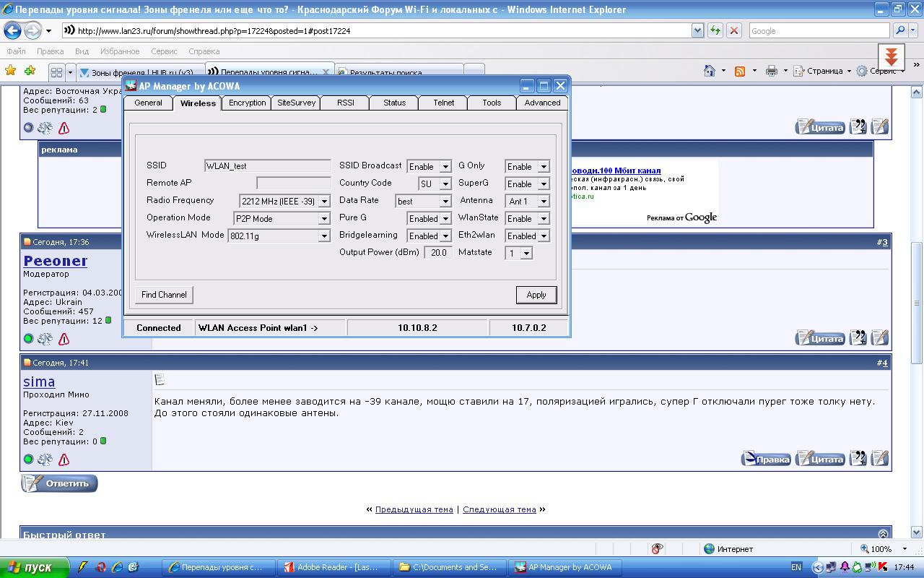Image resolution: width=924 pixels, height=578 pixels.
Task: Switch to the Status tab
Action: click(x=394, y=103)
